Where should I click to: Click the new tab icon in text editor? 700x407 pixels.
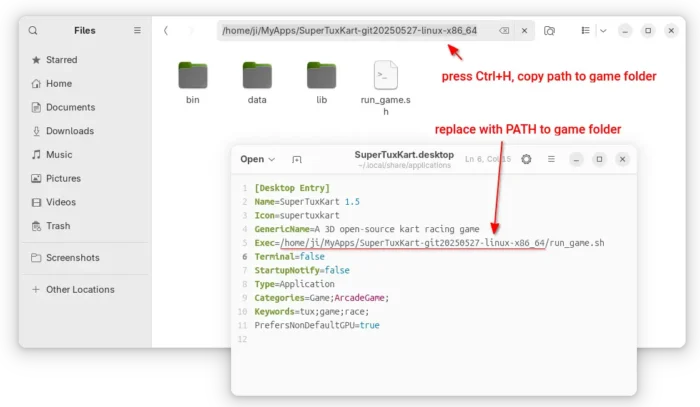(x=296, y=159)
